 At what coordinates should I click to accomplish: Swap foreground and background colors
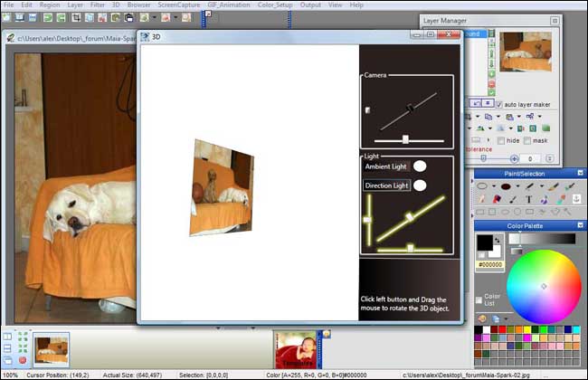(x=498, y=240)
